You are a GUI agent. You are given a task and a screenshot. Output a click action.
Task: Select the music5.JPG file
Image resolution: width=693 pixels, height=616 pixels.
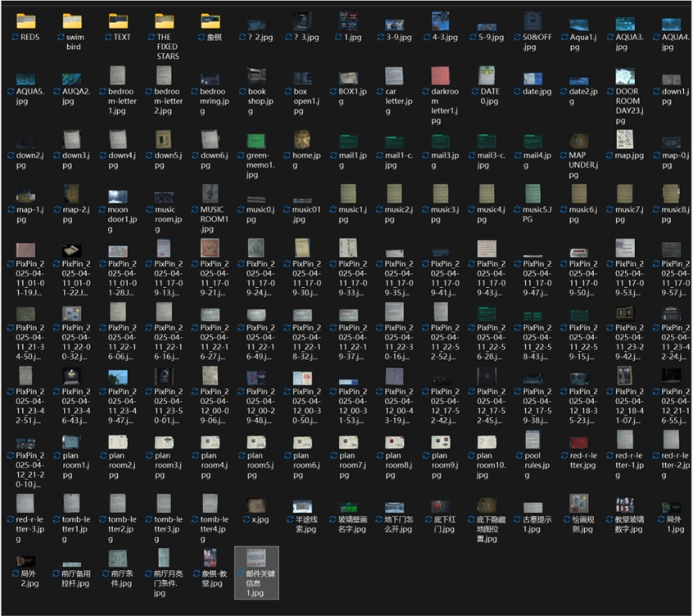533,205
